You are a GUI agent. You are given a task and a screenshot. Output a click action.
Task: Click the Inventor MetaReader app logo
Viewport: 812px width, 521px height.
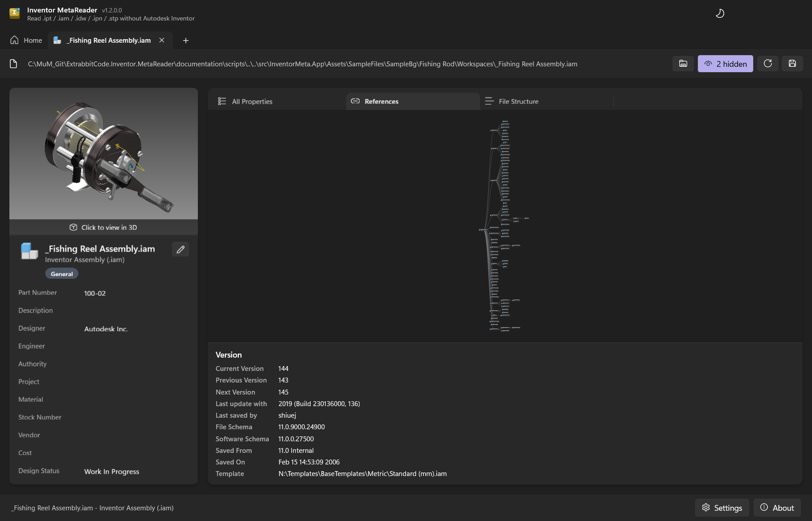pos(15,13)
